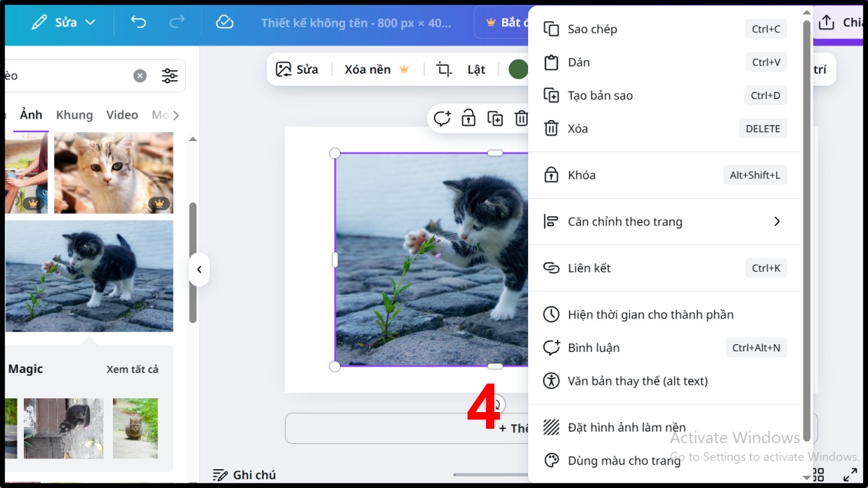Viewport: 868px width, 488px height.
Task: Select the tabby kitten photo thumbnail
Action: tap(114, 173)
